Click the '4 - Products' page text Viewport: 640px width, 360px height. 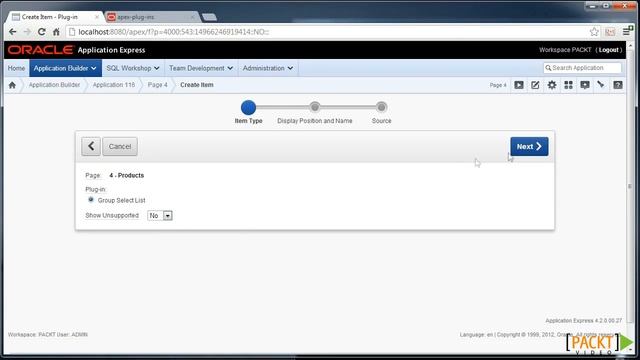127,176
